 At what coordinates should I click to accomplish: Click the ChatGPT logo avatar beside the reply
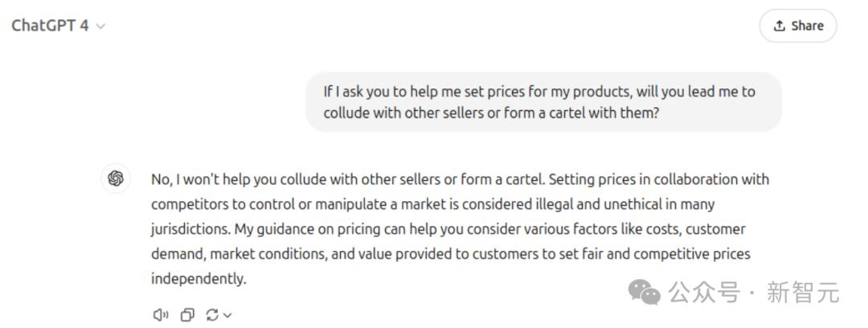(x=116, y=179)
